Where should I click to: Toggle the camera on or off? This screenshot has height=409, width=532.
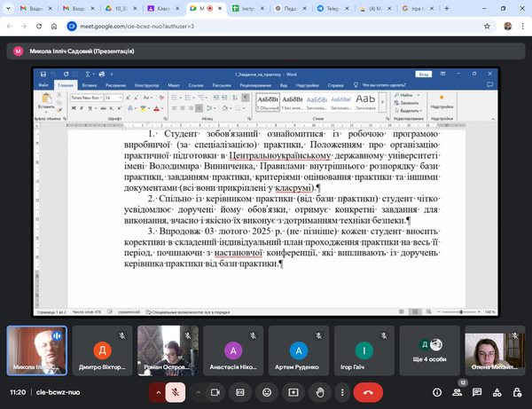click(216, 391)
